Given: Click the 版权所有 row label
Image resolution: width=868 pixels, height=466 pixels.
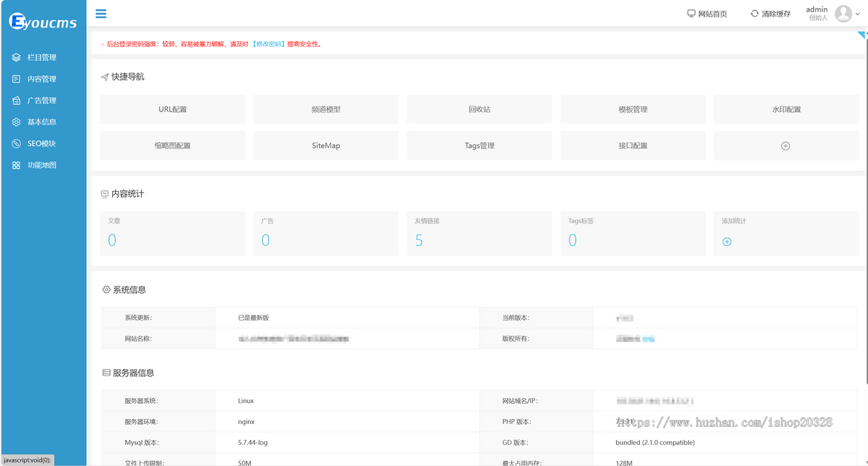Looking at the screenshot, I should click(516, 339).
